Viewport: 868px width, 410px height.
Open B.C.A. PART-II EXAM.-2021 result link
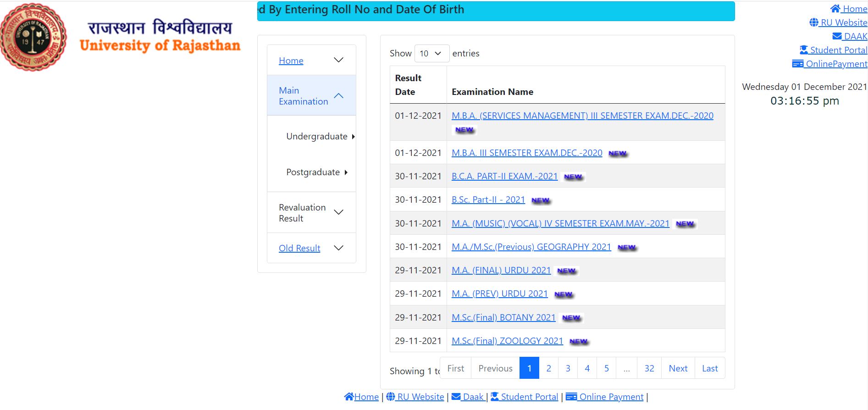click(504, 176)
